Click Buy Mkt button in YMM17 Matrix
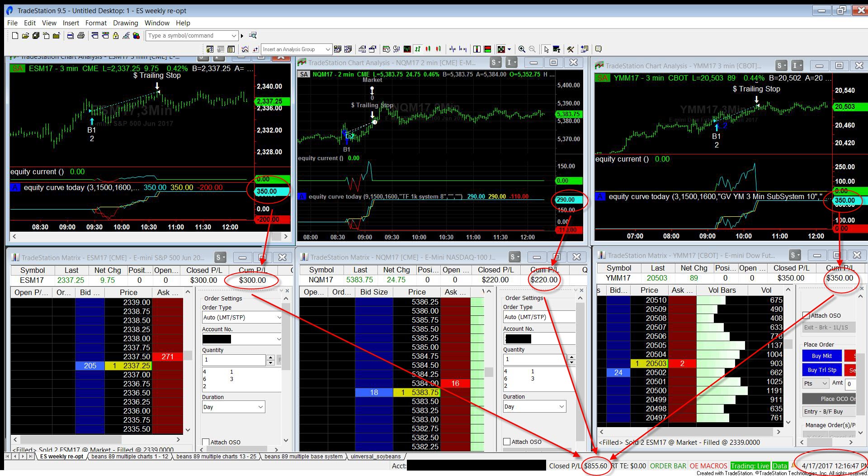 pyautogui.click(x=822, y=356)
